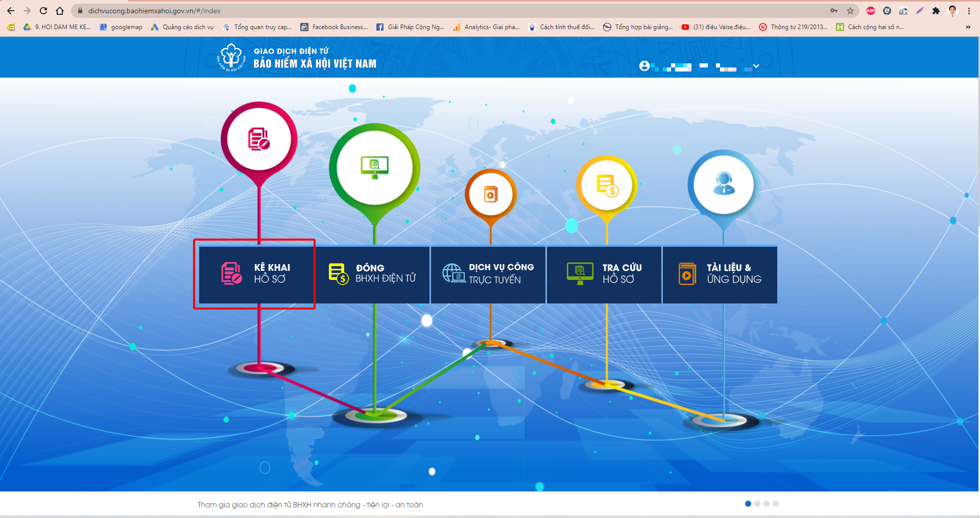Click the BHXH Việt Nam logo
This screenshot has height=518, width=980.
(x=231, y=57)
